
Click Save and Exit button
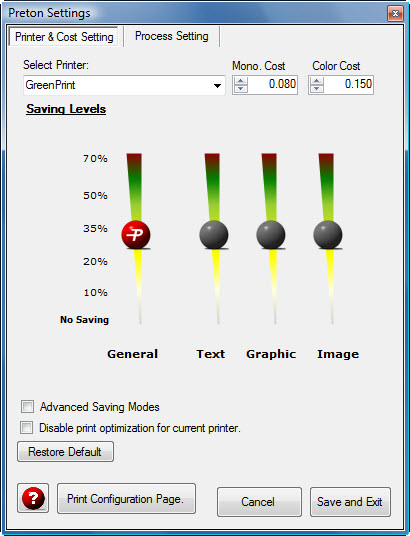tap(350, 501)
